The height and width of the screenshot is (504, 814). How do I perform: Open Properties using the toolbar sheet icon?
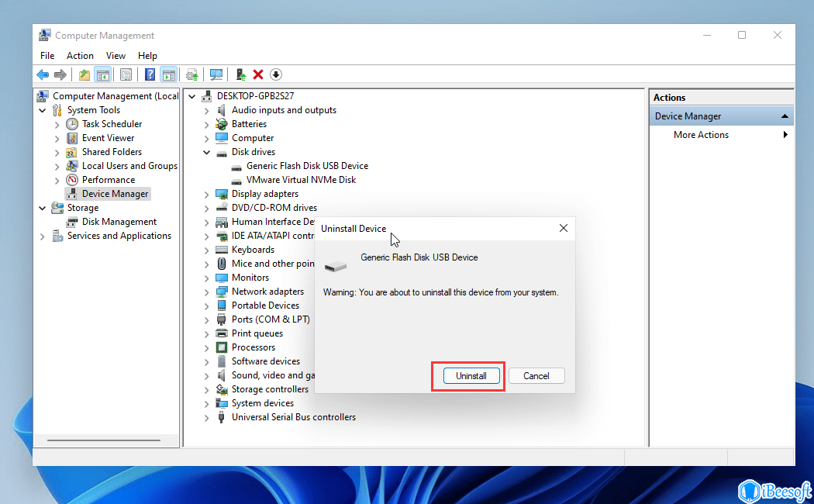(126, 74)
